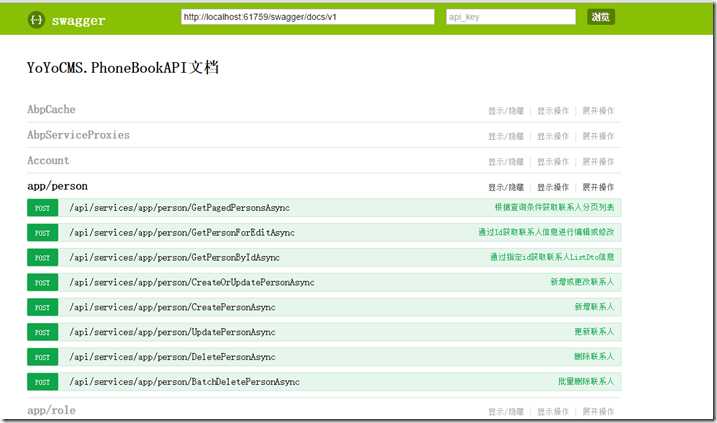The height and width of the screenshot is (423, 717).
Task: Click POST badge for CreateOrUpdatePersonAsync
Action: [x=43, y=283]
